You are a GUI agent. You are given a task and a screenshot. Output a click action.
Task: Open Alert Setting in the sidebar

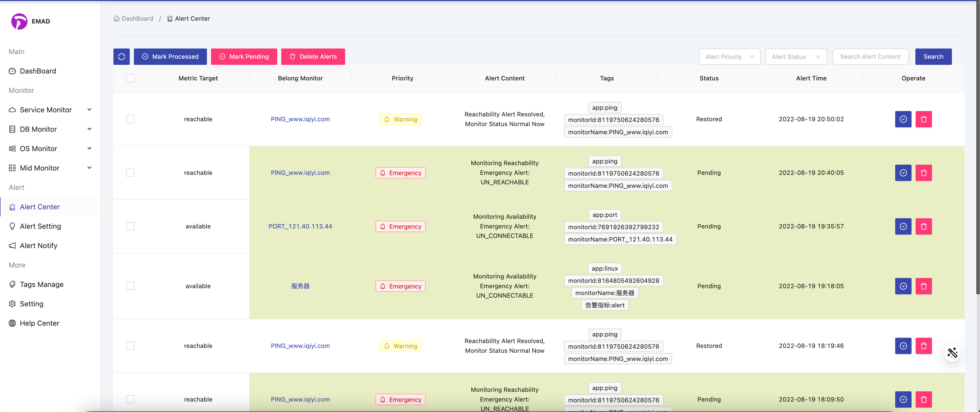click(x=50, y=226)
